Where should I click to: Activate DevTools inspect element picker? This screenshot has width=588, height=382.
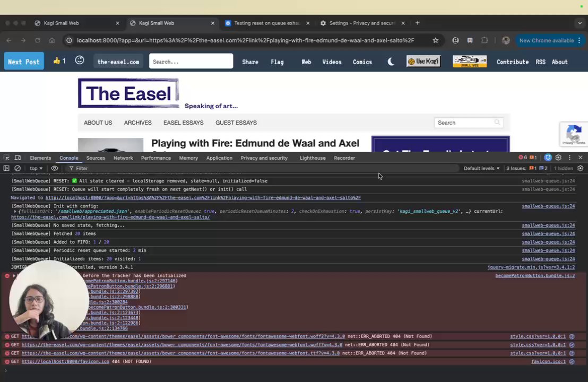point(6,158)
